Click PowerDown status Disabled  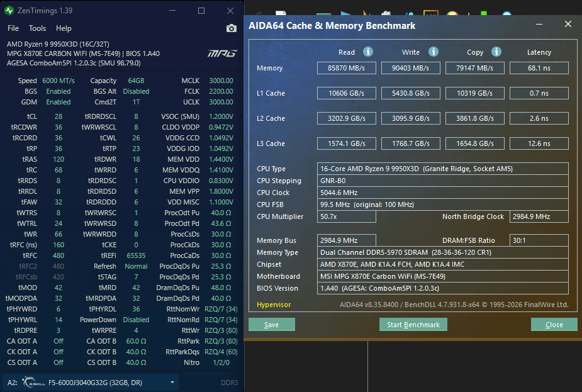tap(136, 320)
